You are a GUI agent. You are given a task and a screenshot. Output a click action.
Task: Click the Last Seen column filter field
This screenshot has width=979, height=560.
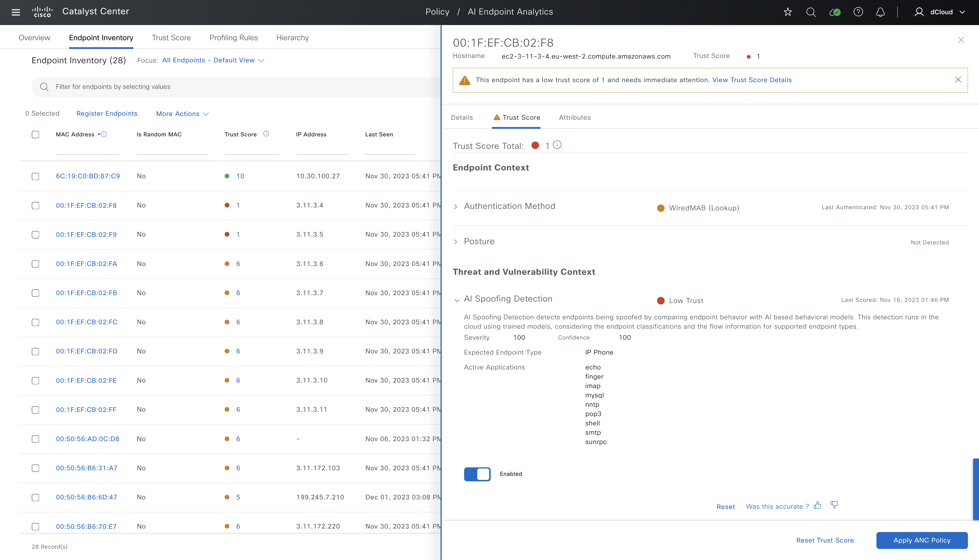[x=390, y=149]
